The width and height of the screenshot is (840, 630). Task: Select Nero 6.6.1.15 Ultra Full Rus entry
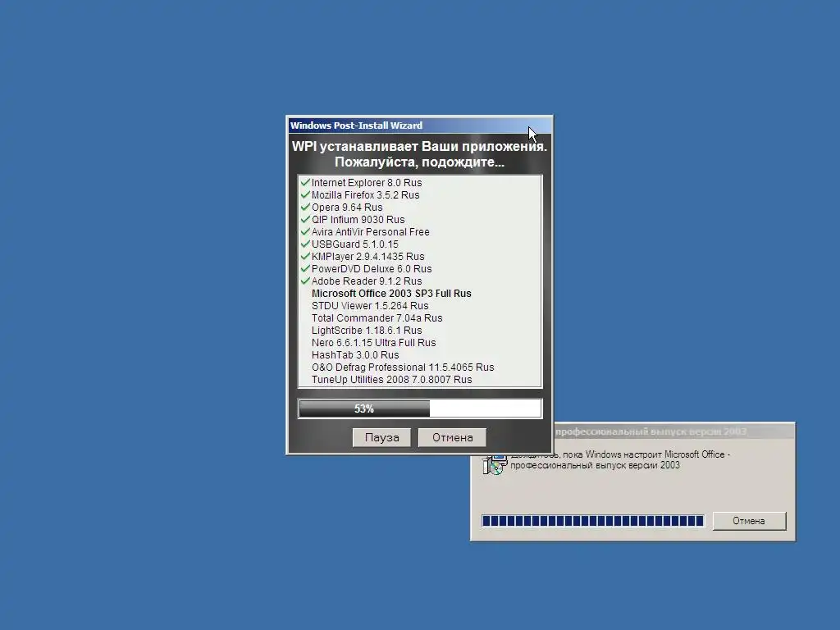coord(373,343)
